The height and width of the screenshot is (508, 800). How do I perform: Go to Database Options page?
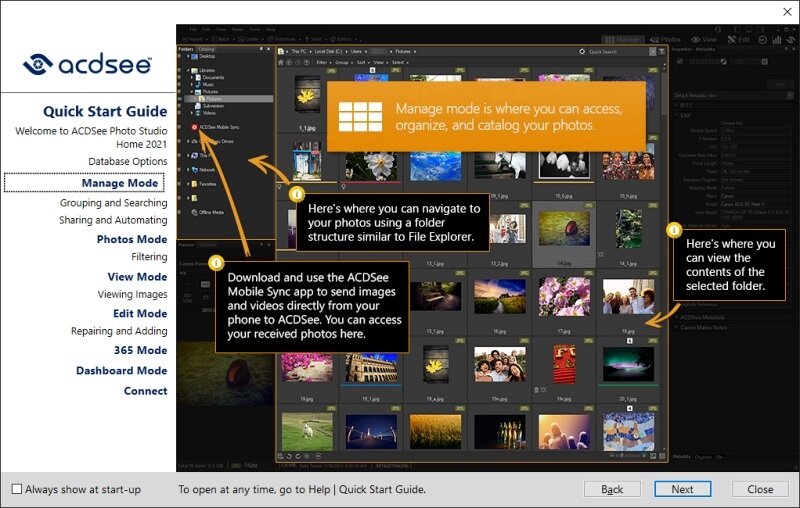(128, 161)
